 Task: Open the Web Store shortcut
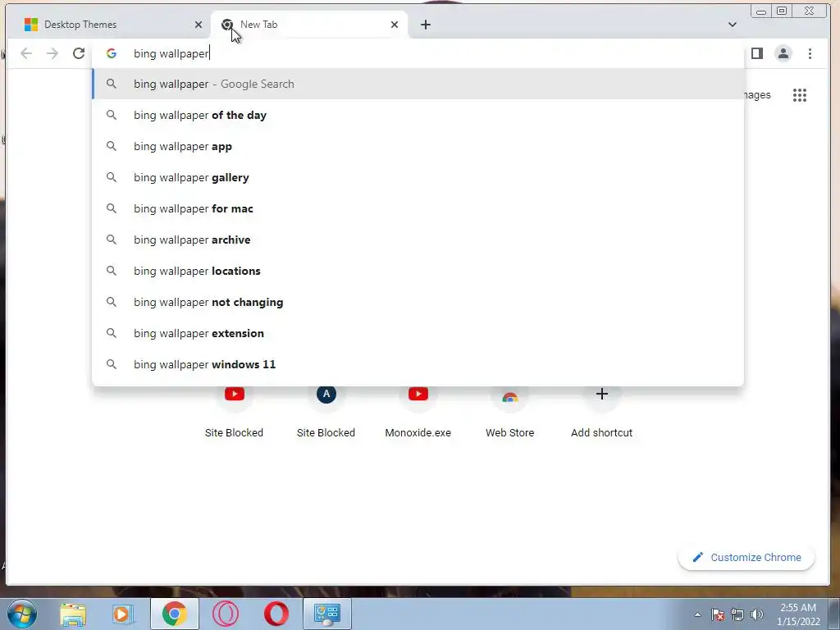[x=510, y=412]
